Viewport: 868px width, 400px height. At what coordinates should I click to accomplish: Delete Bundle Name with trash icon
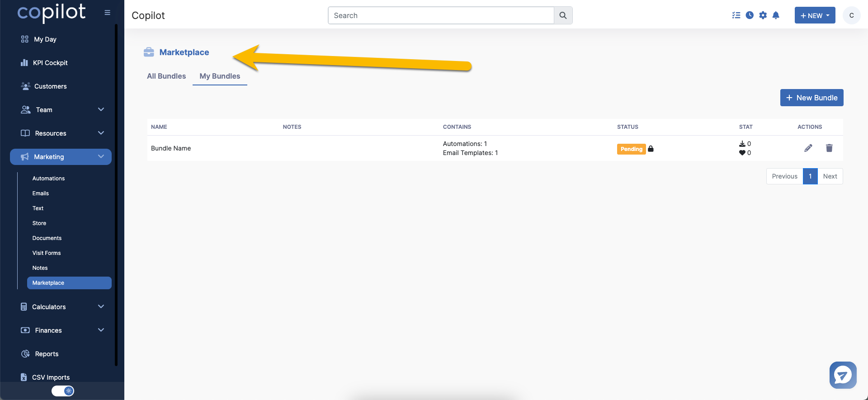pyautogui.click(x=829, y=148)
